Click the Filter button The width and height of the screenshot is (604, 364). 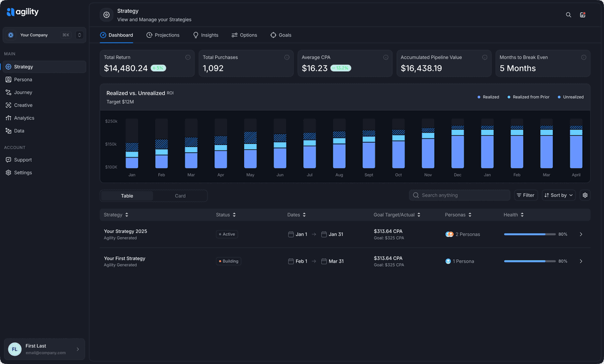pos(526,195)
